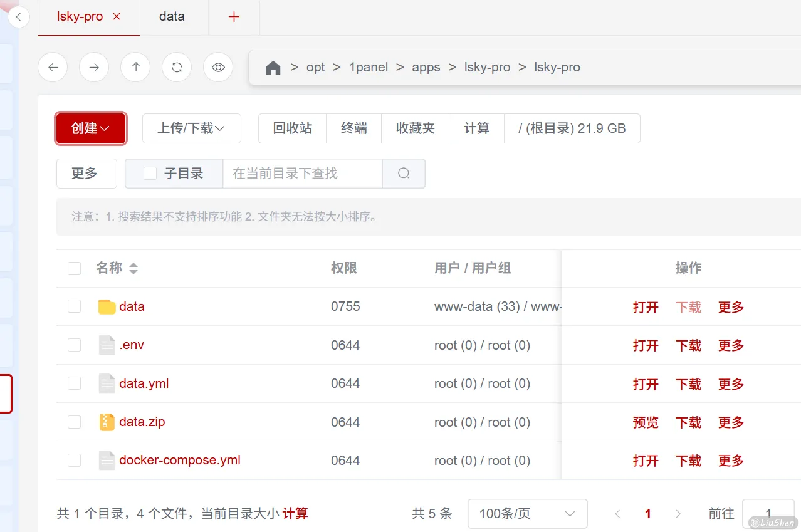This screenshot has width=801, height=532.
Task: Go up to the parent directory icon
Action: pos(135,67)
